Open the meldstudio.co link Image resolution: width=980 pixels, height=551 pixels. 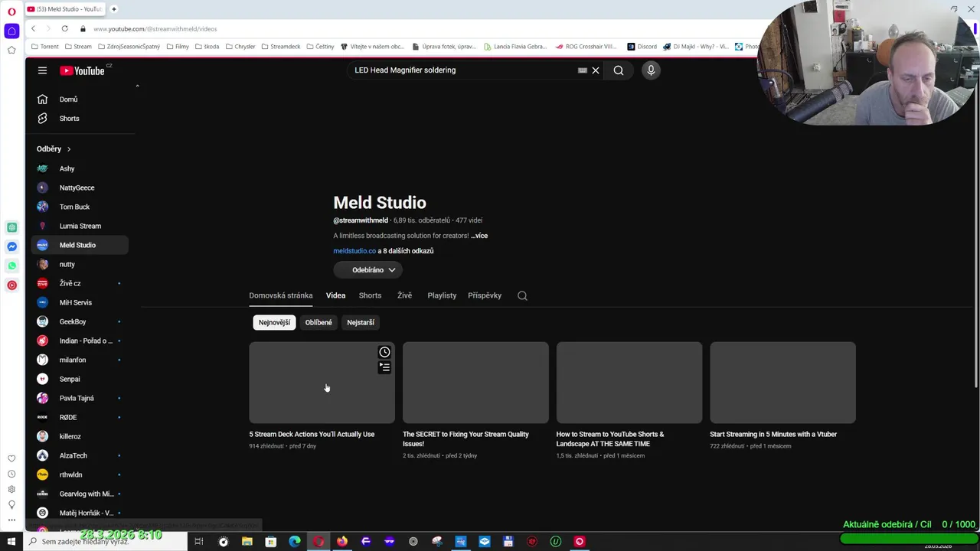click(x=354, y=251)
